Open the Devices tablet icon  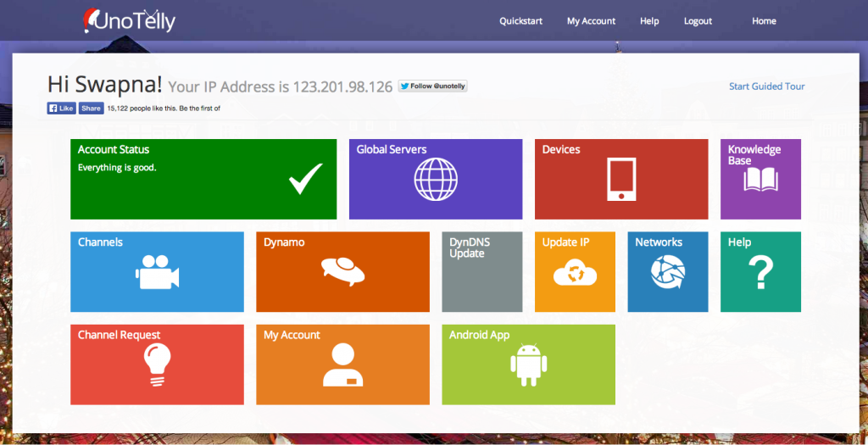pos(621,180)
